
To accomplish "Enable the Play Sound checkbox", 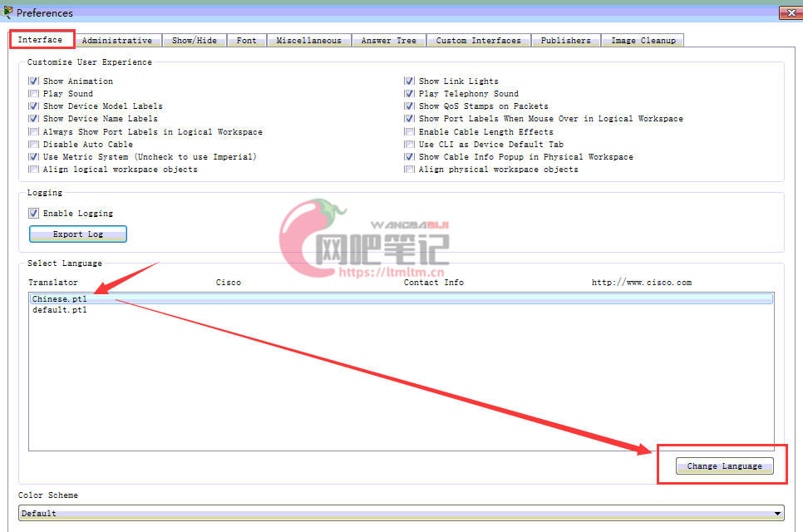I will point(34,94).
